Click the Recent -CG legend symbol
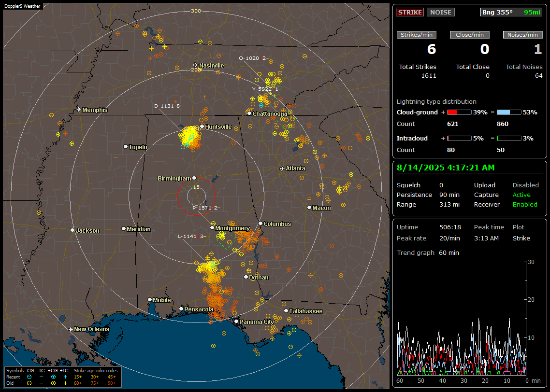The image size is (550, 392). click(x=29, y=377)
